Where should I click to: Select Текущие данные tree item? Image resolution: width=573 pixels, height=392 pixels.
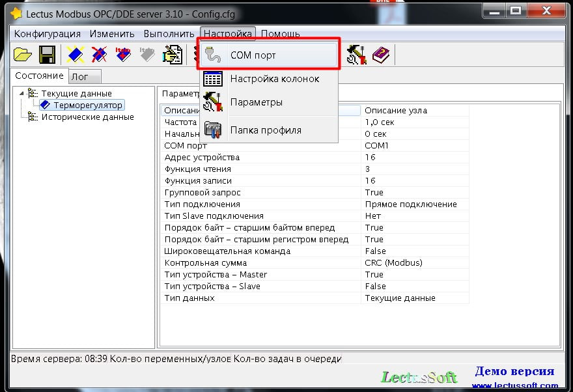[76, 94]
